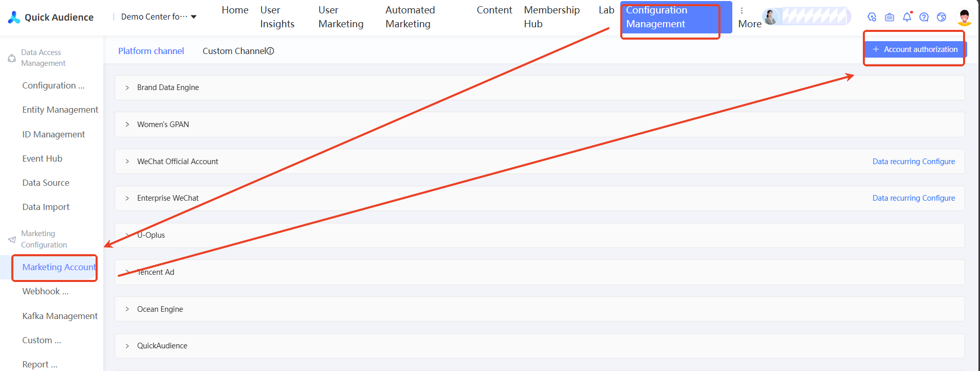Open the briefcase task icon in header
The height and width of the screenshot is (371, 980).
[x=890, y=17]
